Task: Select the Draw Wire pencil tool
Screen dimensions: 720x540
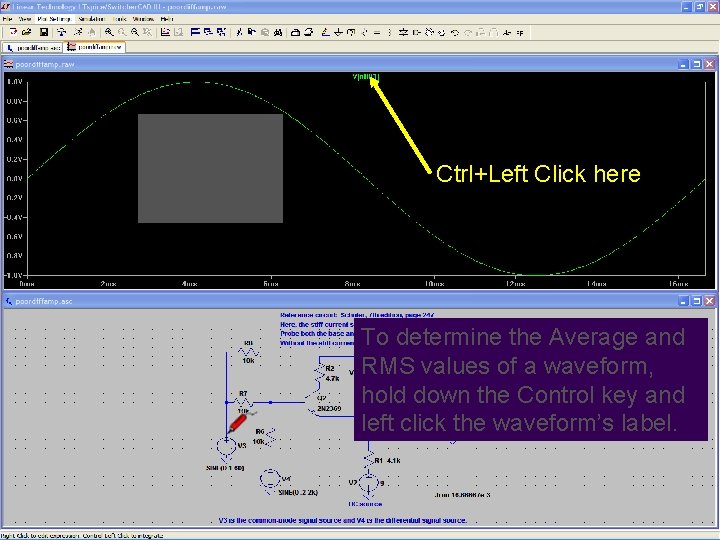Action: point(325,32)
